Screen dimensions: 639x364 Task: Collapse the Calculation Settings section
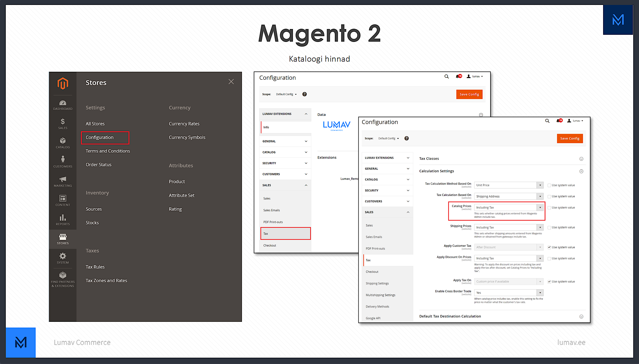click(x=581, y=171)
